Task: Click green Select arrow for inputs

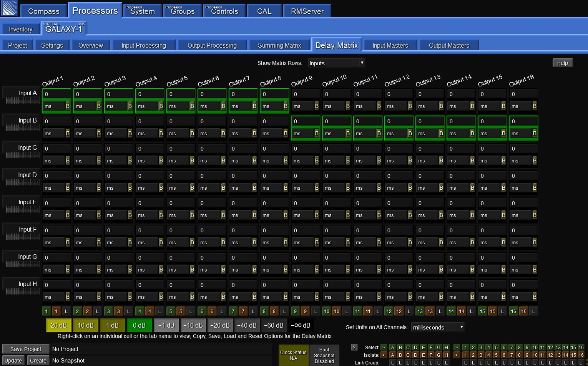Action: [384, 347]
